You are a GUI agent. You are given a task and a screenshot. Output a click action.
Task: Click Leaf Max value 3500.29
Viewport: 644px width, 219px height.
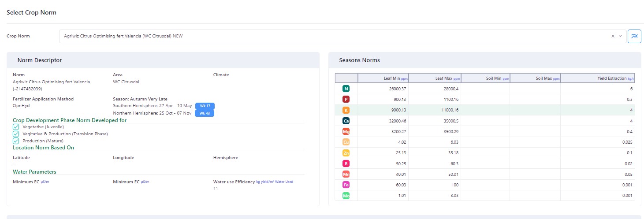pos(450,131)
